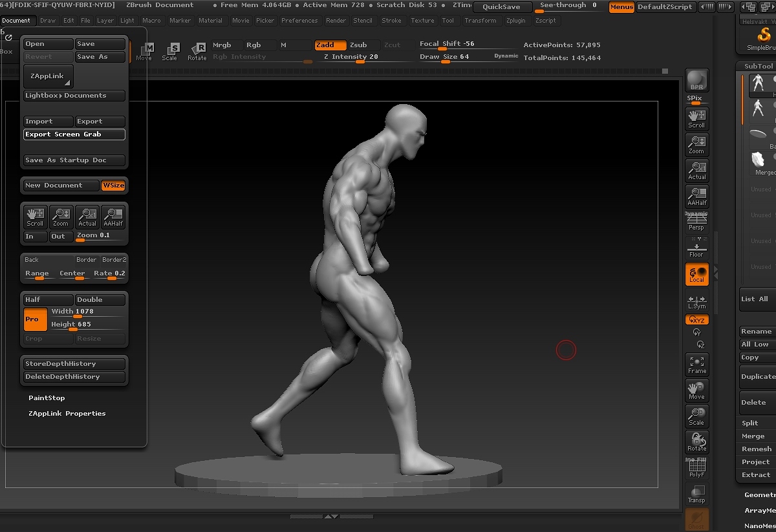Toggle the Floor grid

pyautogui.click(x=696, y=248)
